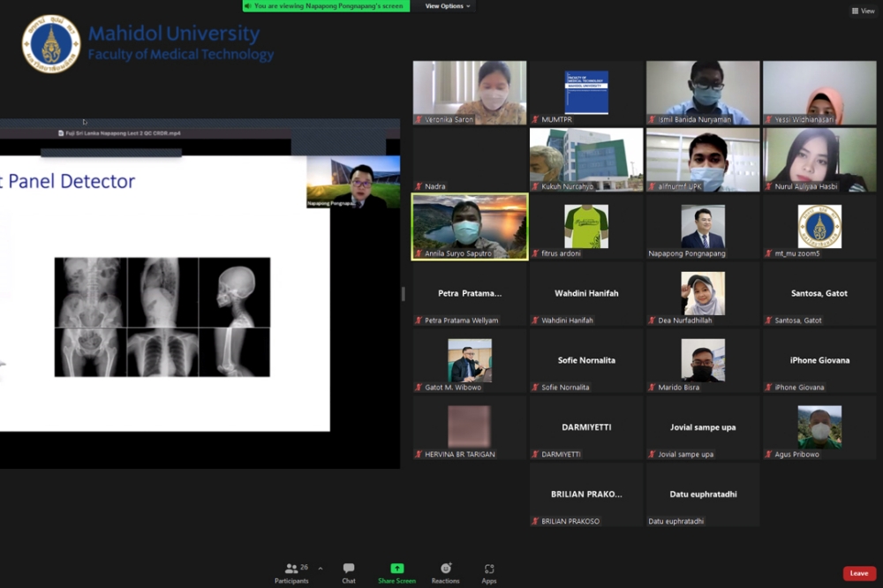Open the Chat panel

(349, 570)
